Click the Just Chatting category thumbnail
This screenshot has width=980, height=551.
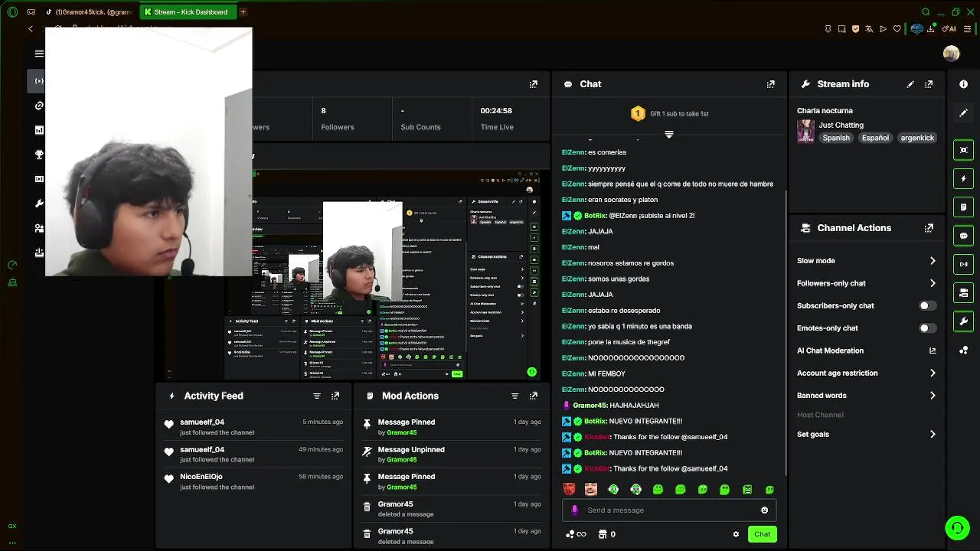tap(805, 131)
